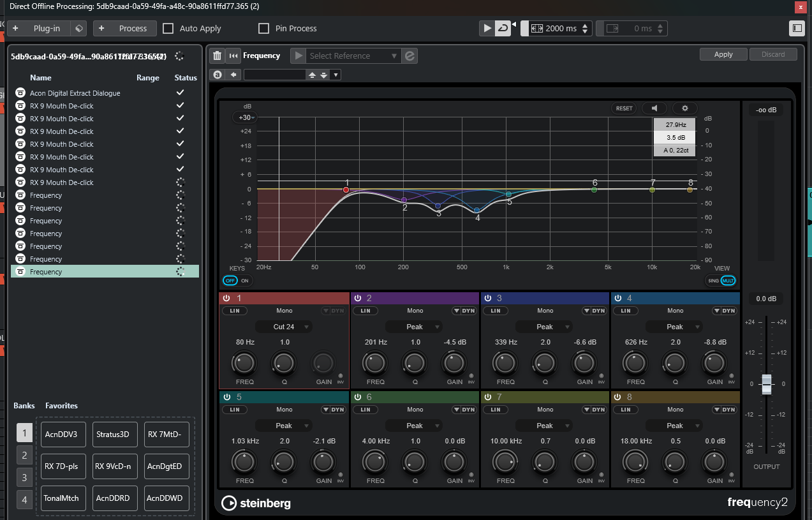Click the compare A/B icon
812x520 pixels.
pos(218,75)
